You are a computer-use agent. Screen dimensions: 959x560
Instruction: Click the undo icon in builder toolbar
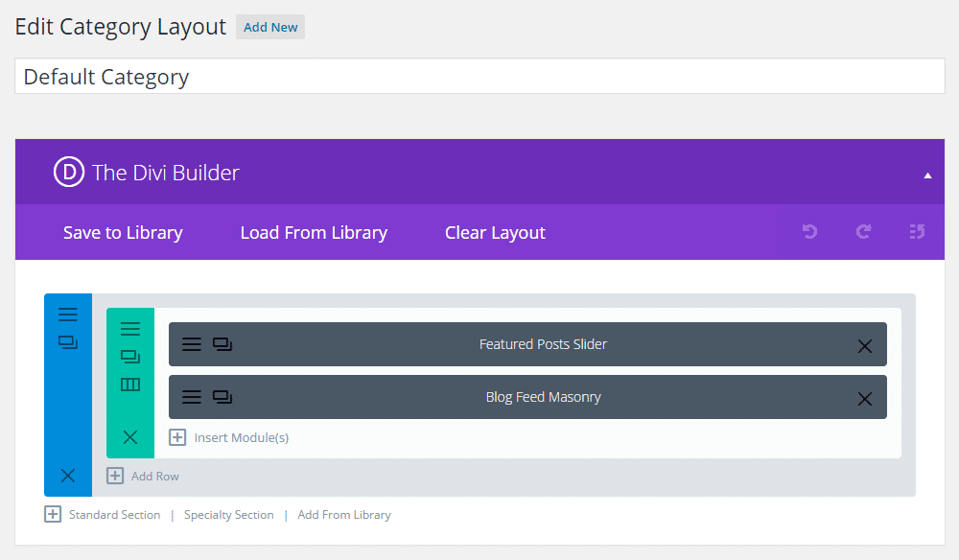(x=809, y=232)
